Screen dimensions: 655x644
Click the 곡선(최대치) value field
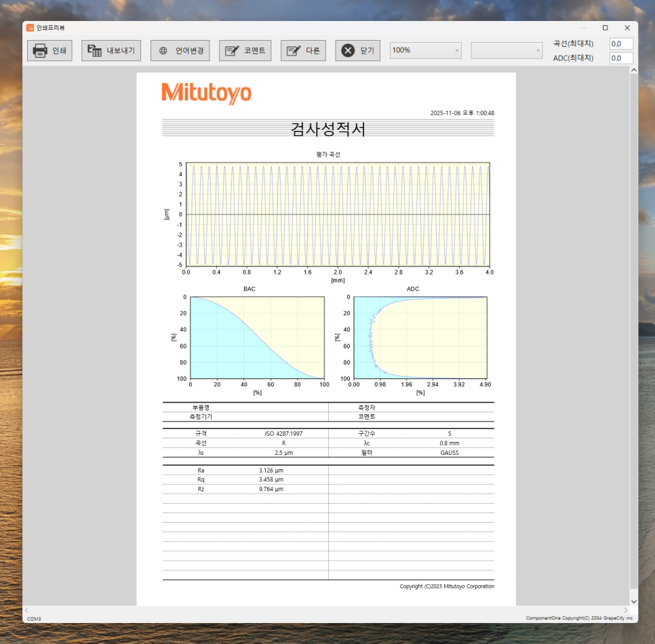pyautogui.click(x=620, y=43)
